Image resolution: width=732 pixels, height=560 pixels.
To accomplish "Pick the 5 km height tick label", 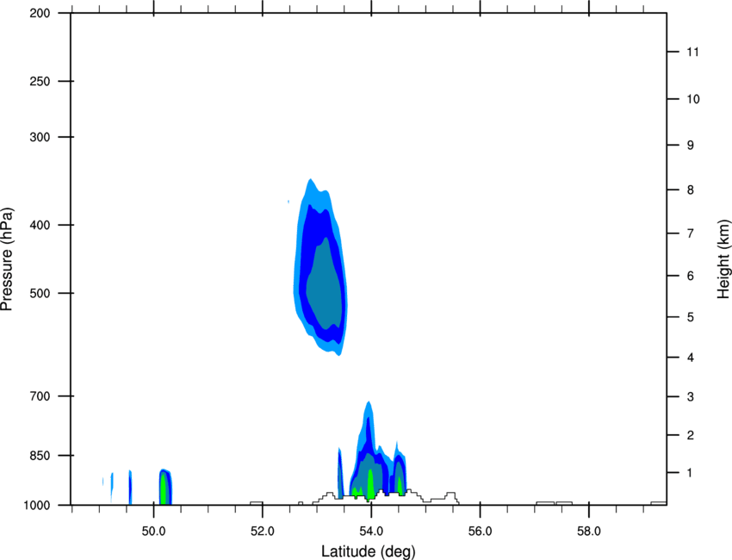I will 691,318.
